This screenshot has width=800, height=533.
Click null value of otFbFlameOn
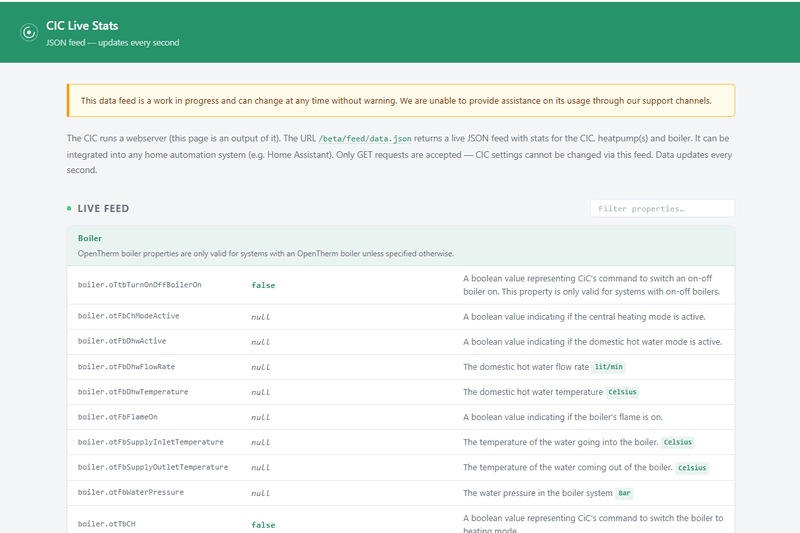point(260,417)
